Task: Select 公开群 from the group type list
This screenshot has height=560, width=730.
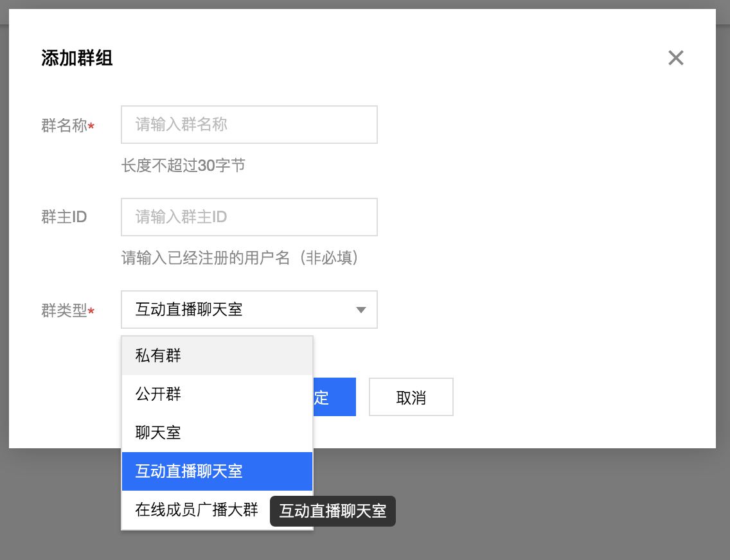Action: click(x=157, y=394)
